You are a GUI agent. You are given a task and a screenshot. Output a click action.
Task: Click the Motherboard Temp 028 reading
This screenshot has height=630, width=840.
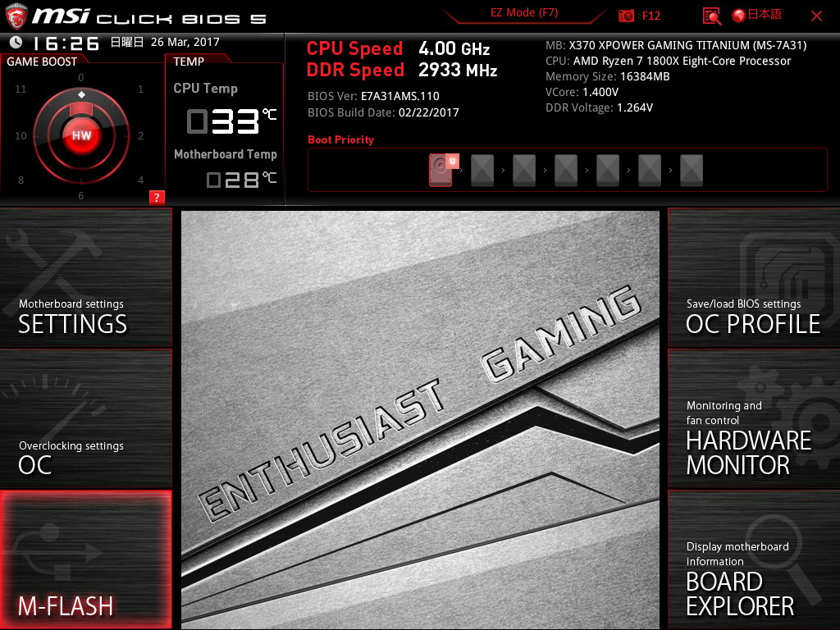pos(242,180)
